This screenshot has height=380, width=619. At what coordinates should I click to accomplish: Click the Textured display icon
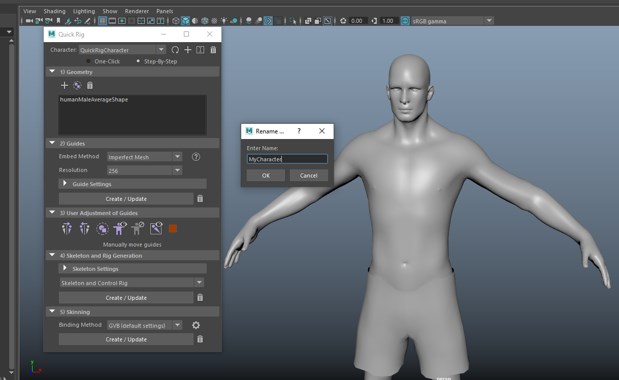(x=214, y=21)
